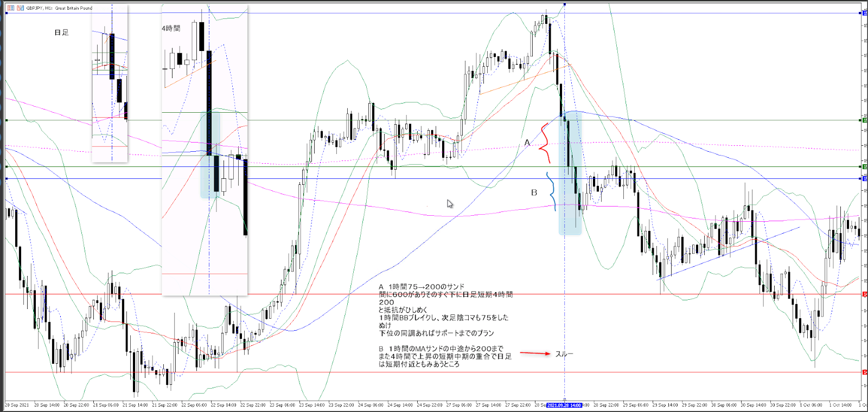Click the annotation line '下位の同調あればサポートまでのプラン'
Viewport: 868px width, 412px height.
(x=436, y=333)
